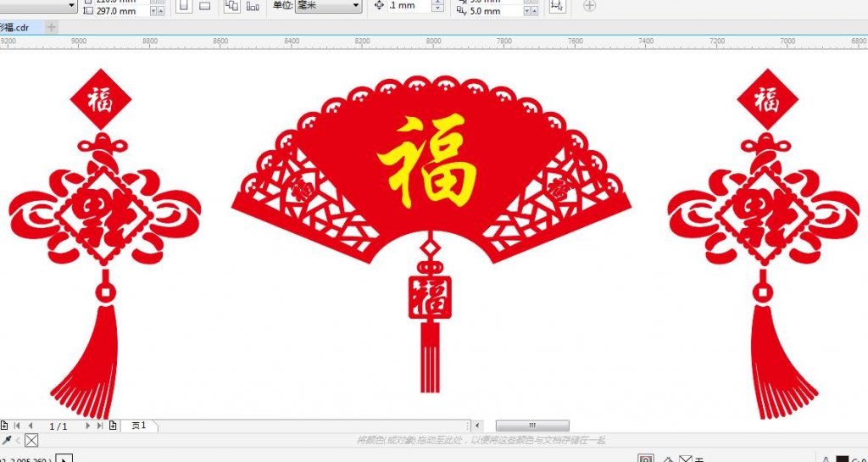The width and height of the screenshot is (868, 462).
Task: Increase the nudge distance value
Action: 438,3
